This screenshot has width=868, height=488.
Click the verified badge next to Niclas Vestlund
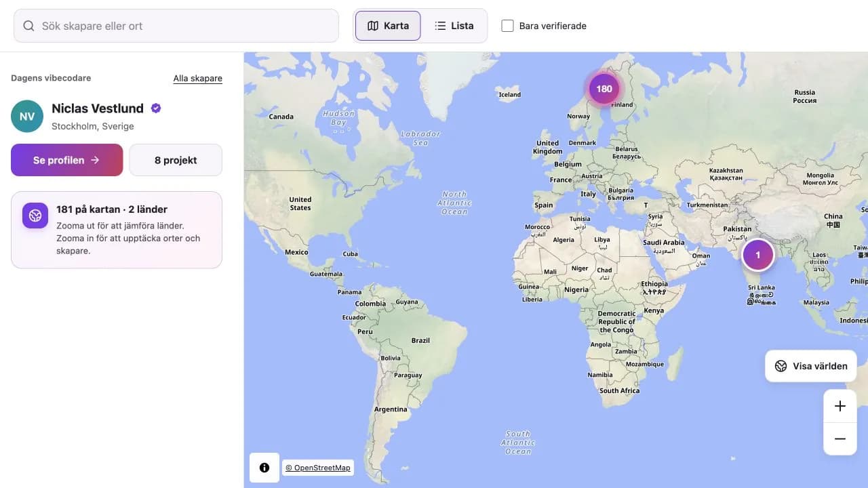tap(156, 108)
